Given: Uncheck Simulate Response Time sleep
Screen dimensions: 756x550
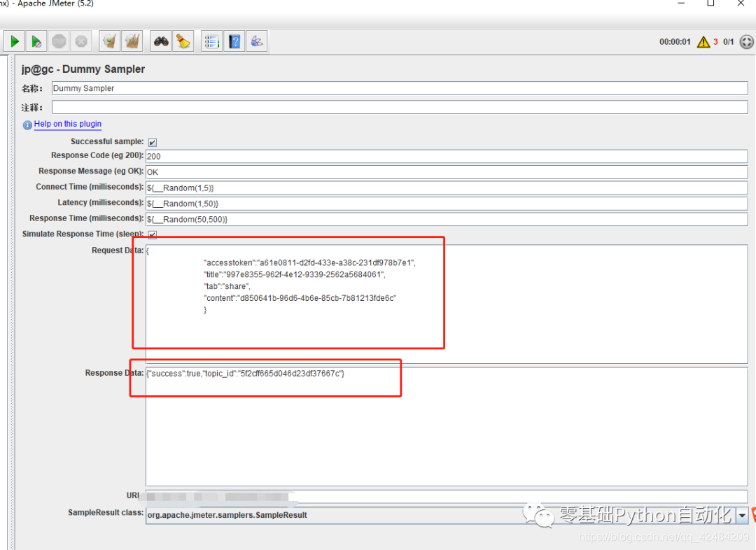Looking at the screenshot, I should pyautogui.click(x=153, y=234).
